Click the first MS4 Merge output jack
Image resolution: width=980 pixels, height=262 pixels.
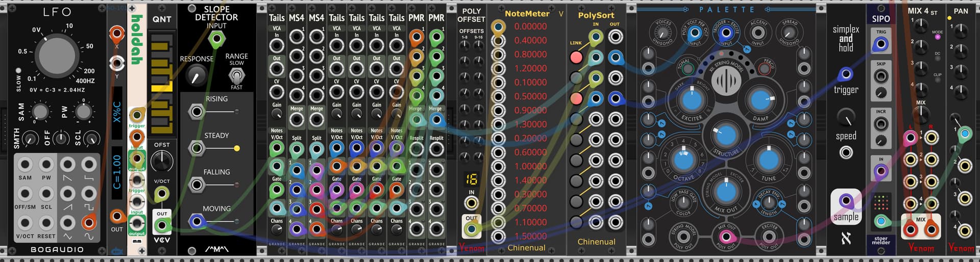pos(297,120)
